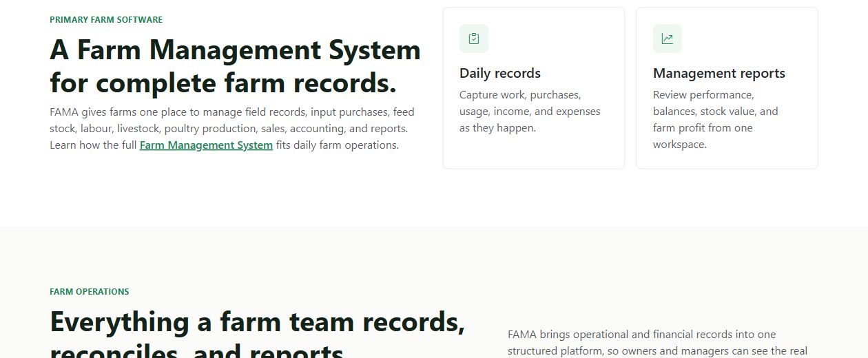
Task: Open the Farm Management System link
Action: tap(206, 145)
